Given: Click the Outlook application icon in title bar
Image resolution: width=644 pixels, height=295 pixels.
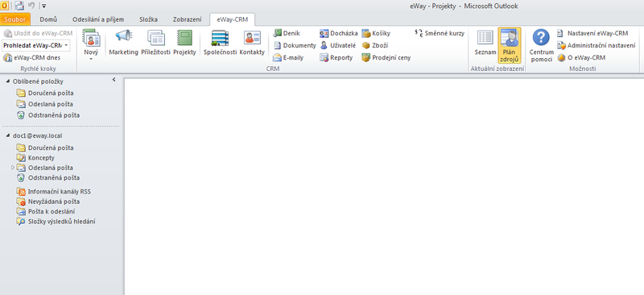Looking at the screenshot, I should coord(4,6).
